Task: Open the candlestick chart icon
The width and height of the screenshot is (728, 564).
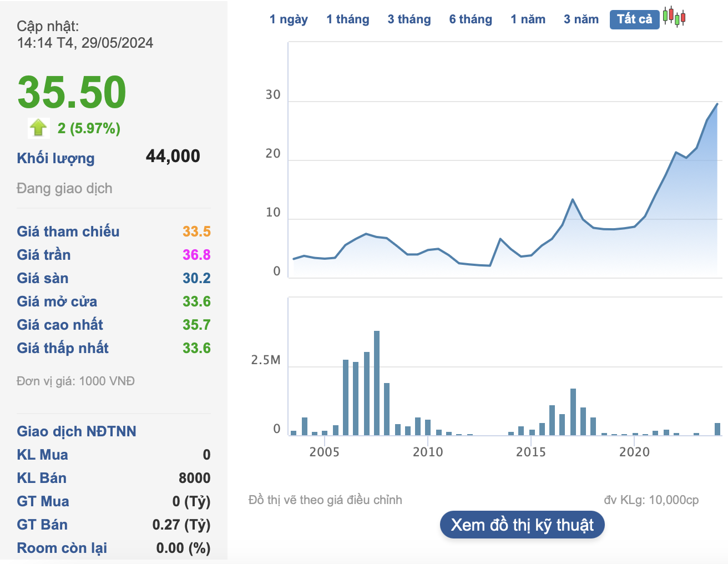Action: 674,17
